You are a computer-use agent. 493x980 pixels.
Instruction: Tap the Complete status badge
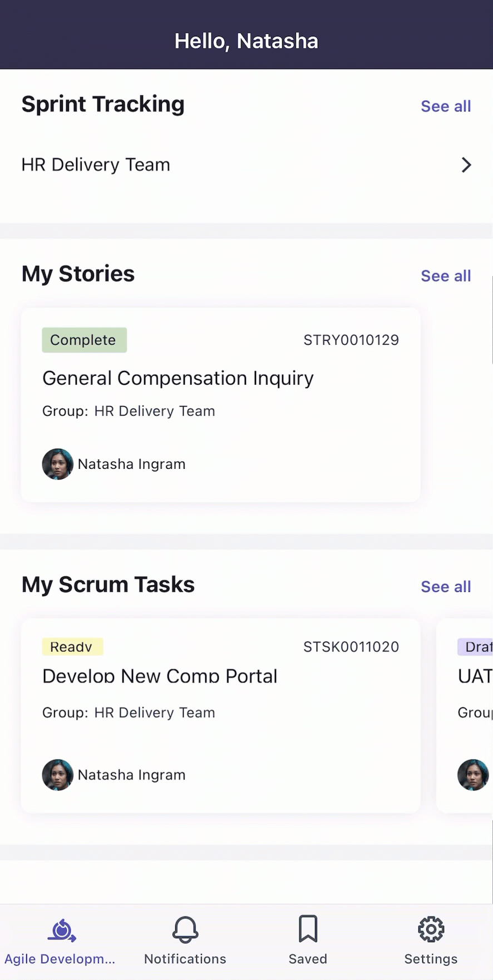[85, 340]
